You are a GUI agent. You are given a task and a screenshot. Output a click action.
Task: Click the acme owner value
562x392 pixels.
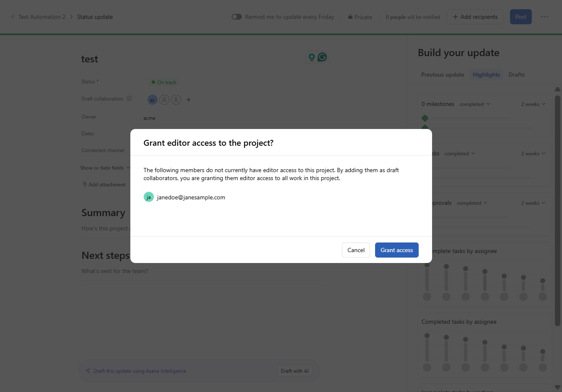coord(149,118)
